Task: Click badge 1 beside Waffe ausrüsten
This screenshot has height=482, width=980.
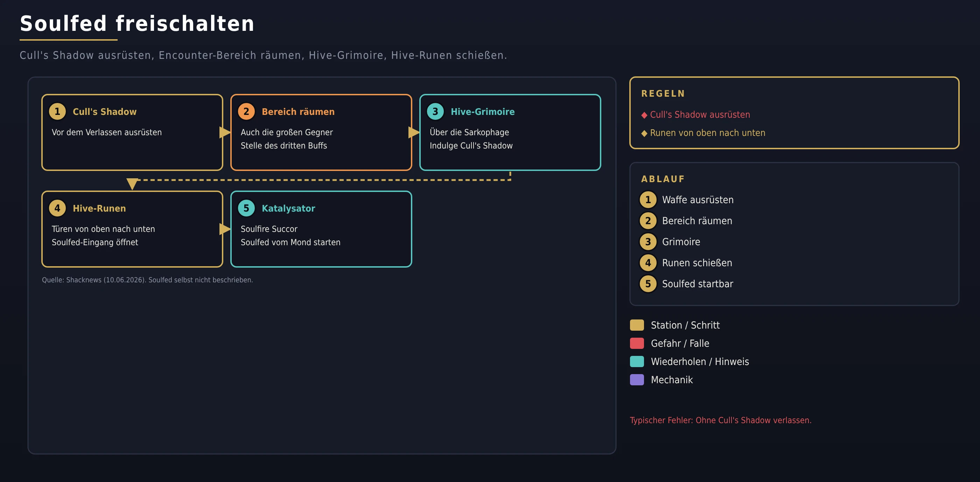Action: pyautogui.click(x=648, y=200)
